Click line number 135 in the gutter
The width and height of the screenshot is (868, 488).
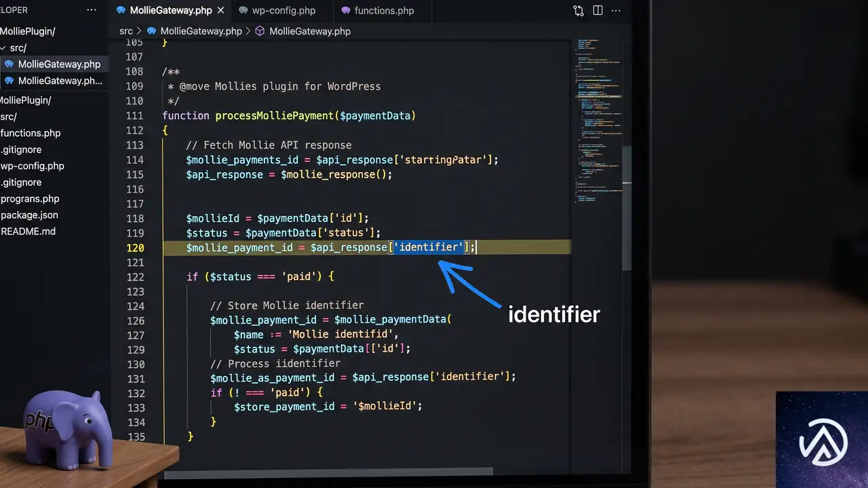pos(135,436)
